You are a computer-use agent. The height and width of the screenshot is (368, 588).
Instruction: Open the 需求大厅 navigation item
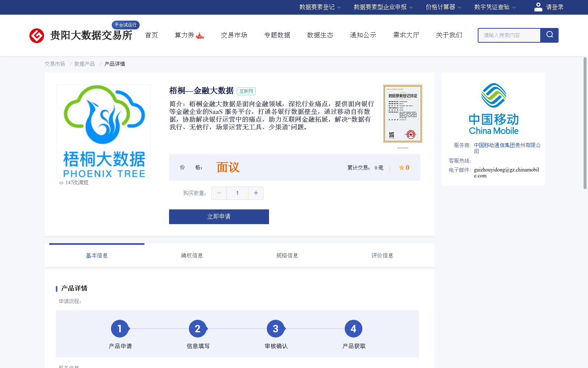(406, 35)
